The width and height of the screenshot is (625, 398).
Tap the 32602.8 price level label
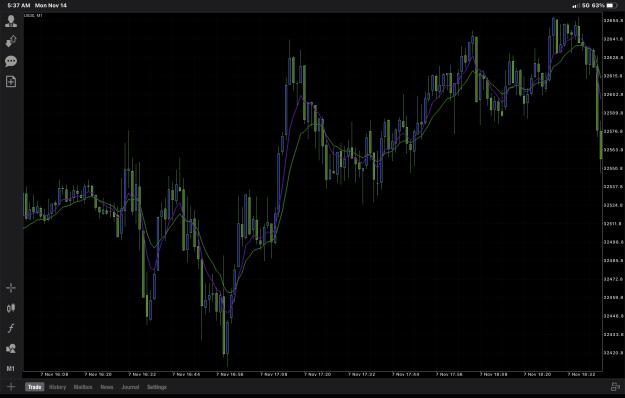613,94
